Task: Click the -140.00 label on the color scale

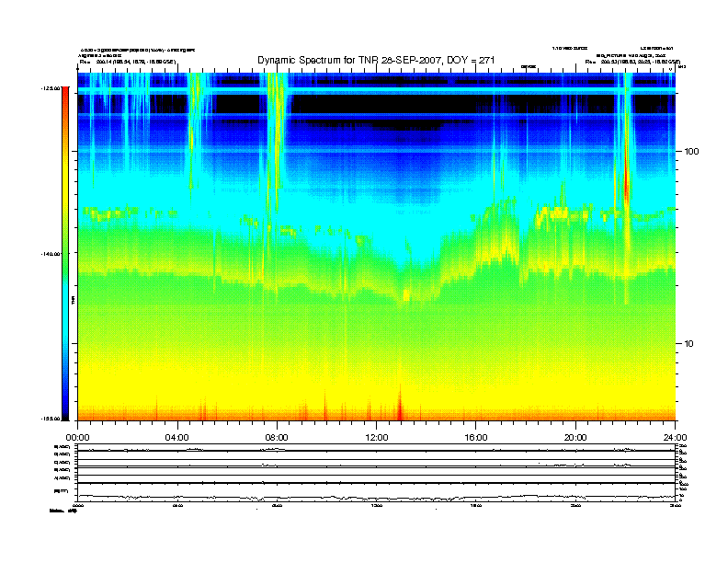Action: click(51, 254)
